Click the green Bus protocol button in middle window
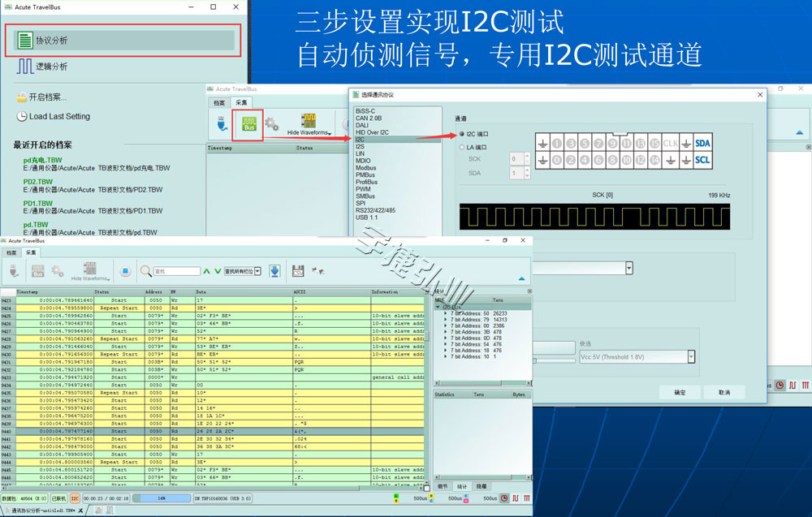This screenshot has width=812, height=517. pos(249,124)
